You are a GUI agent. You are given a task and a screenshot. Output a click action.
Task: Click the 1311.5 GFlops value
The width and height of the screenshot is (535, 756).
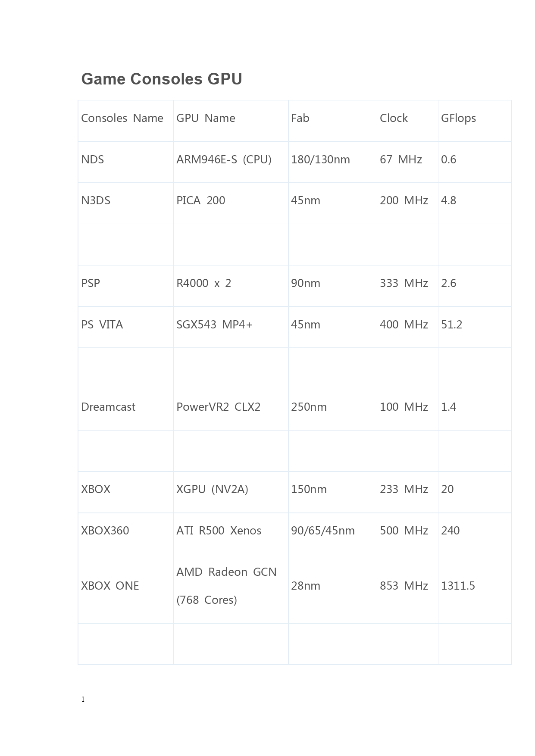tap(458, 586)
